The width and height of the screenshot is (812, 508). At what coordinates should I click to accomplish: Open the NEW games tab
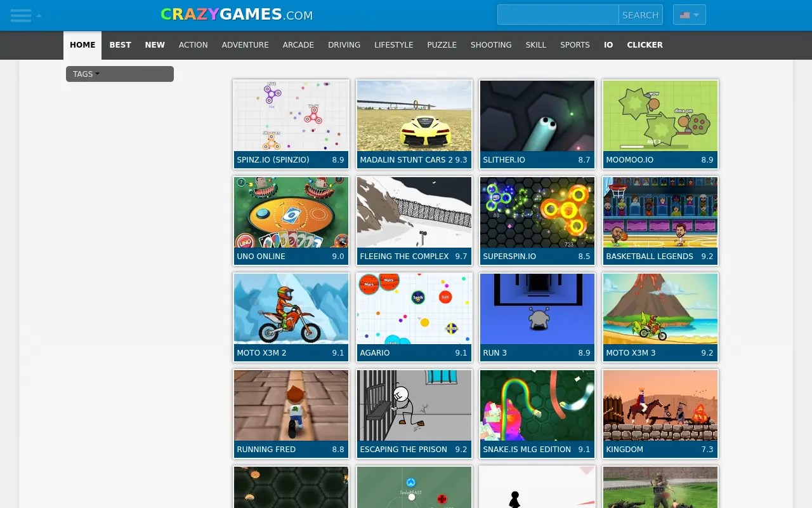click(155, 45)
